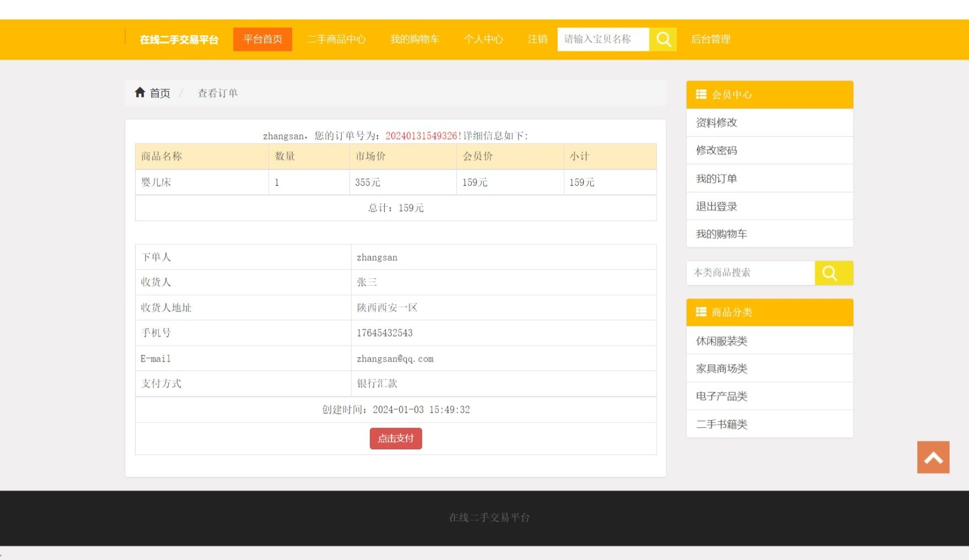Click the home icon in breadcrumb
Viewport: 969px width, 560px height.
coord(140,93)
